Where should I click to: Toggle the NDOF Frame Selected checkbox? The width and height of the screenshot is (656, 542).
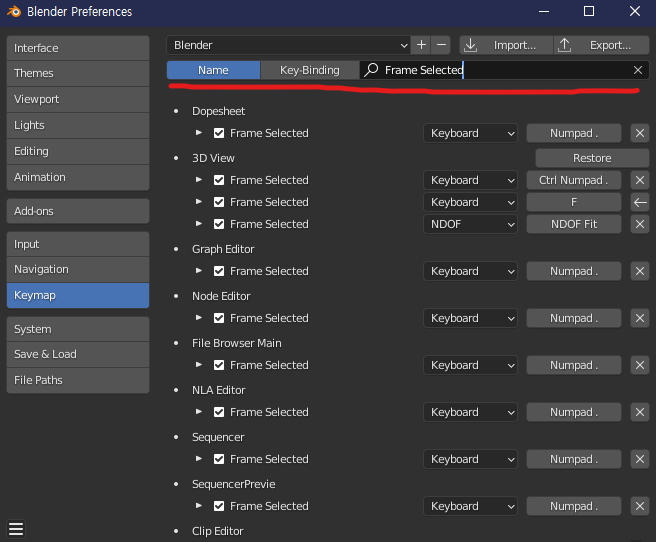219,224
